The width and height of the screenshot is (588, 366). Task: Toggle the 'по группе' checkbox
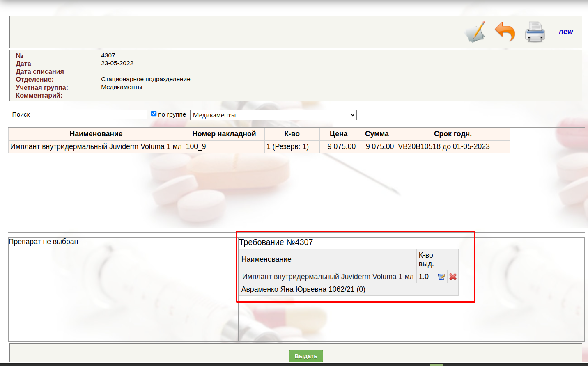click(154, 114)
